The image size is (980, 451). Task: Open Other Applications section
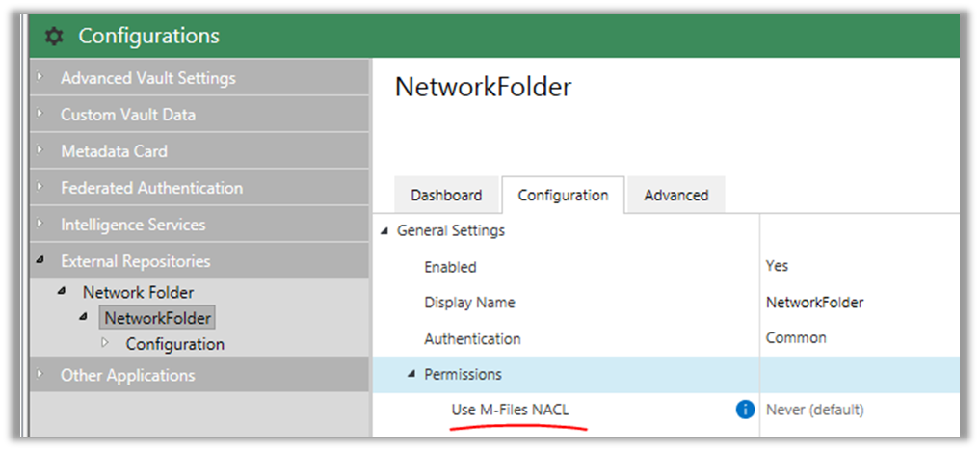[x=199, y=375]
